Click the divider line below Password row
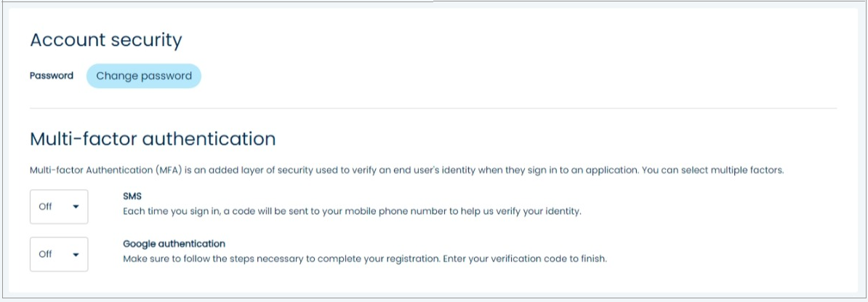The image size is (868, 302). 433,108
